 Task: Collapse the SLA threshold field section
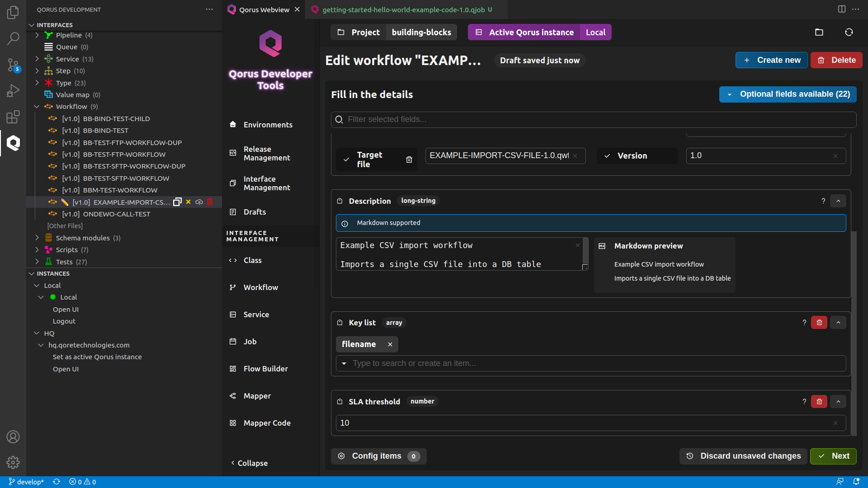tap(838, 402)
